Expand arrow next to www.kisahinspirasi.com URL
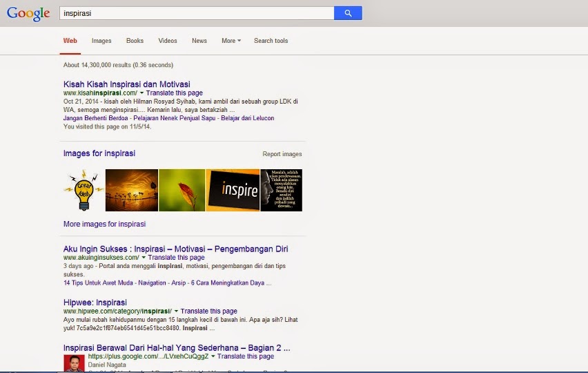Viewport: 588px width, 373px height. click(141, 93)
